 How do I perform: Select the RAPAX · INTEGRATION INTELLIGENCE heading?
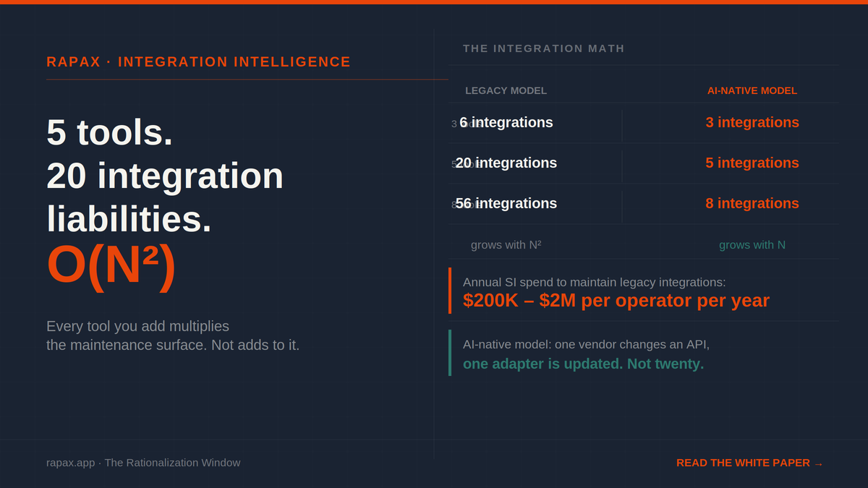[198, 62]
